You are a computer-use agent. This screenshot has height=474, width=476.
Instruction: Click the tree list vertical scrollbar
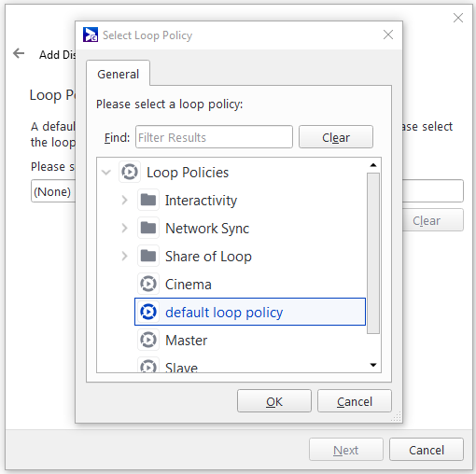tap(373, 265)
